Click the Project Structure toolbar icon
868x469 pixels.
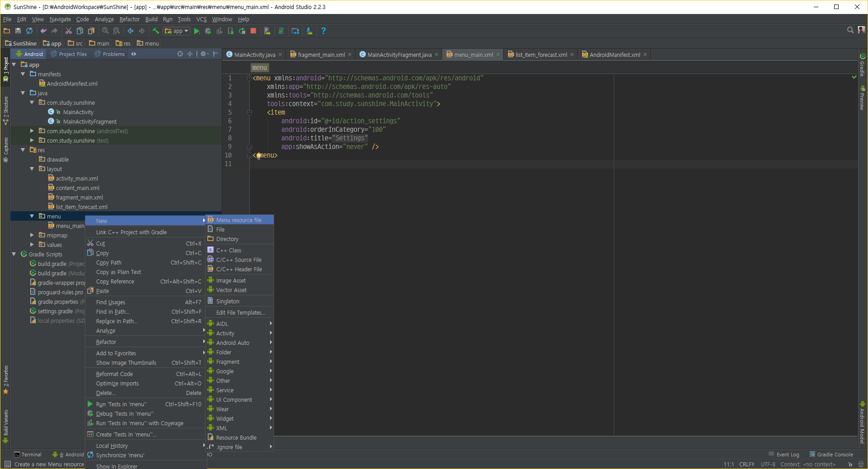point(295,31)
